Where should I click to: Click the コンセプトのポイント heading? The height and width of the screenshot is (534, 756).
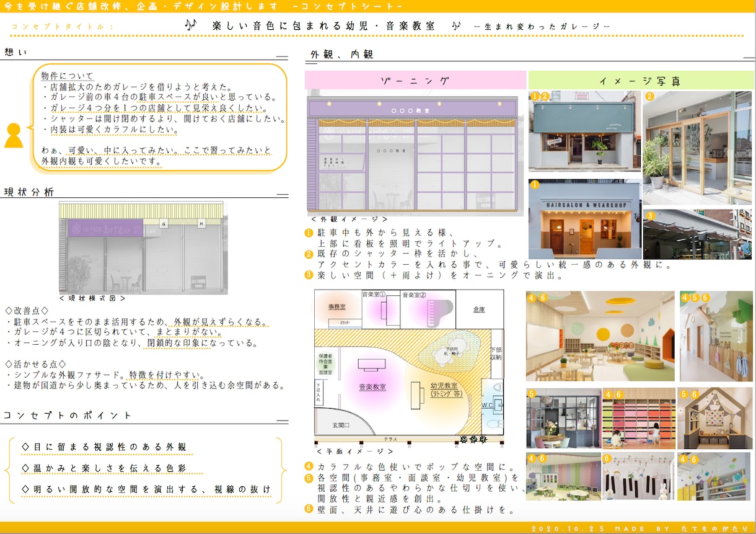(68, 415)
